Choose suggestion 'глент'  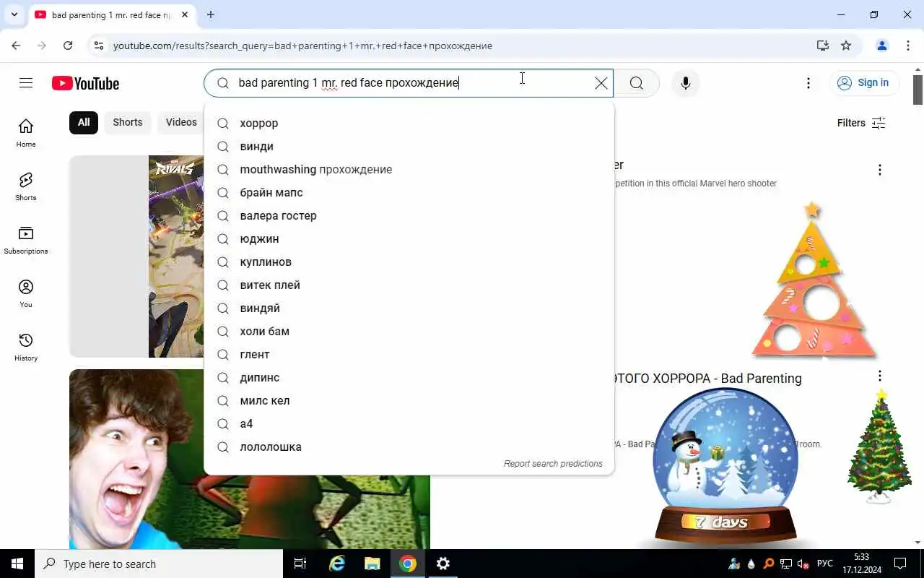click(x=409, y=354)
